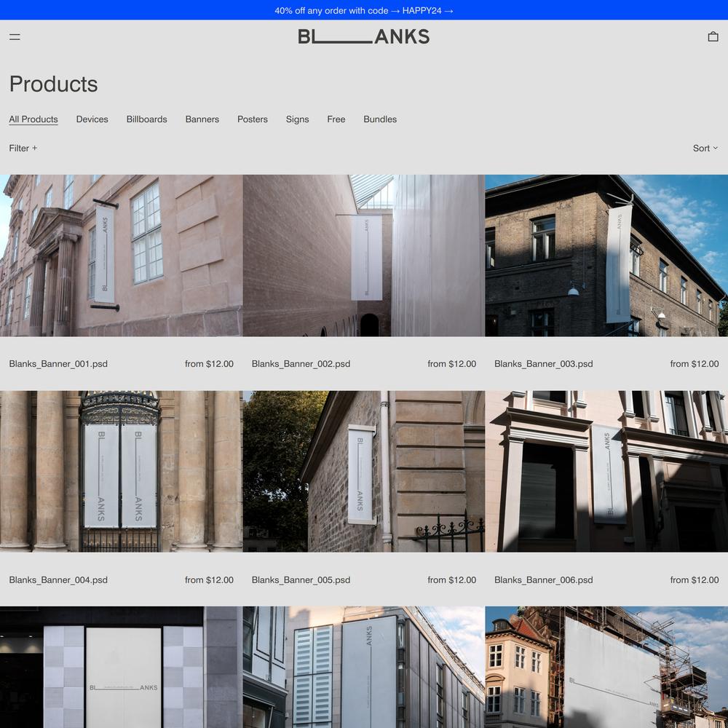The width and height of the screenshot is (728, 728).
Task: Click the Blanks_Banner_006.psd title
Action: coord(543,580)
